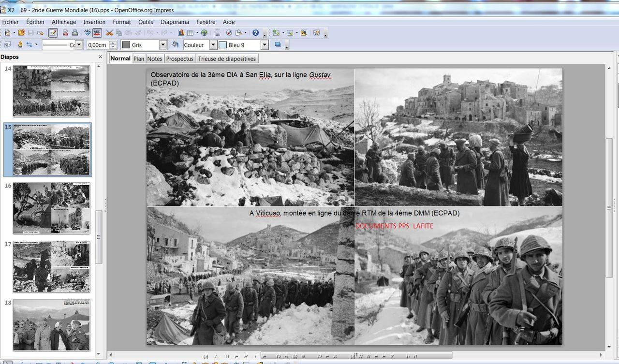The height and width of the screenshot is (364, 619).
Task: Click the Zoom magnifier icon
Action: pyautogui.click(x=239, y=32)
